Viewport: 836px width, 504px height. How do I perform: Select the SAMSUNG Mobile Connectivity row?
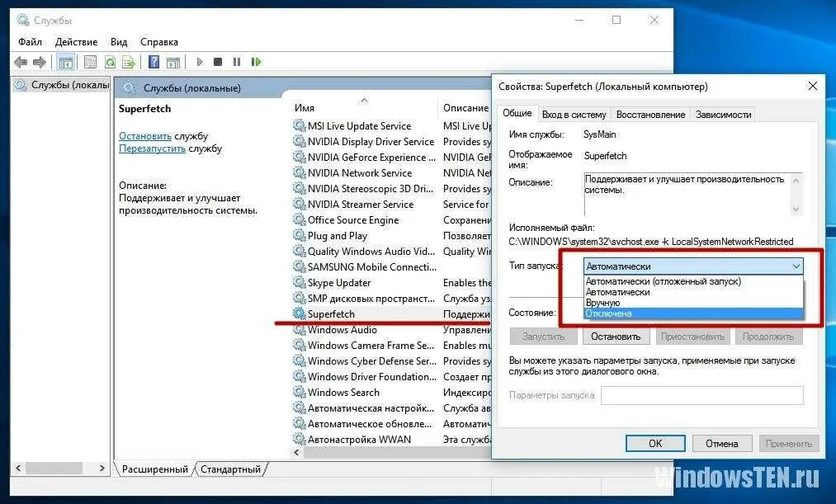pyautogui.click(x=391, y=267)
